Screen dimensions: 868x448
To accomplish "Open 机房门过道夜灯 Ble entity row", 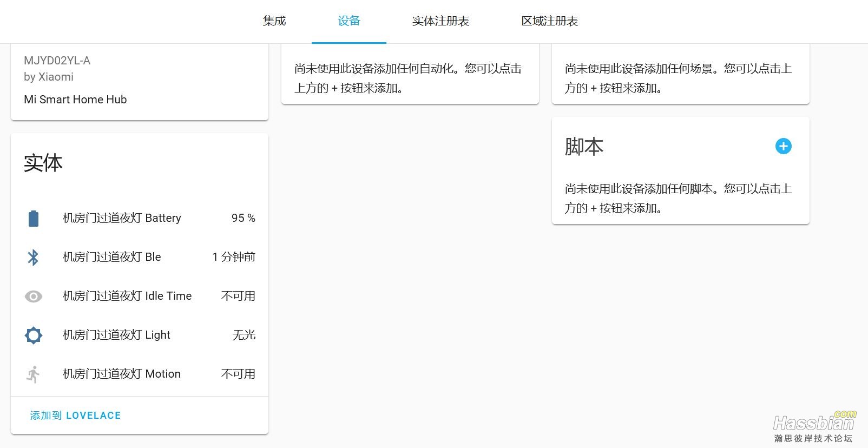I will [140, 257].
